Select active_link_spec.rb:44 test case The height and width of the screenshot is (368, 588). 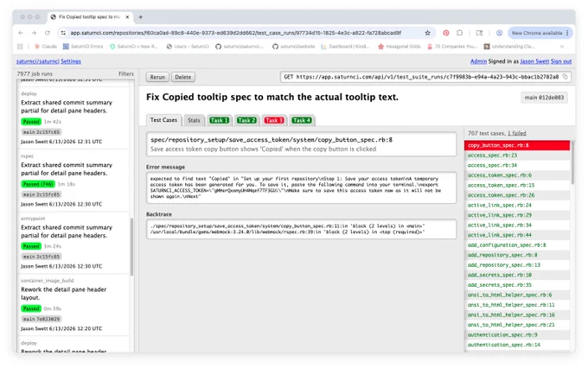tap(517, 235)
